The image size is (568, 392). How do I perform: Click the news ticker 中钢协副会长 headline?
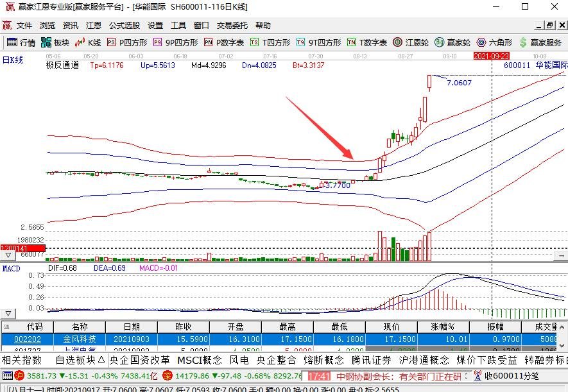pos(399,377)
